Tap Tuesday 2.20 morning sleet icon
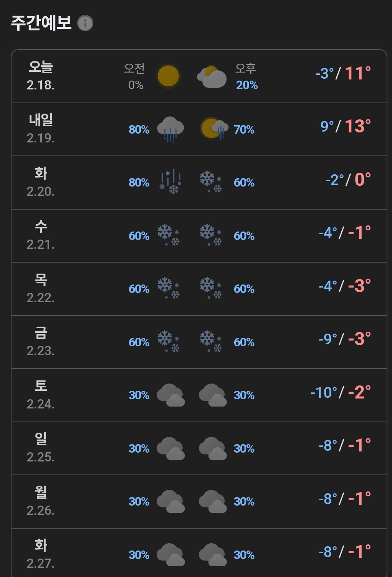The width and height of the screenshot is (392, 577). 170,182
